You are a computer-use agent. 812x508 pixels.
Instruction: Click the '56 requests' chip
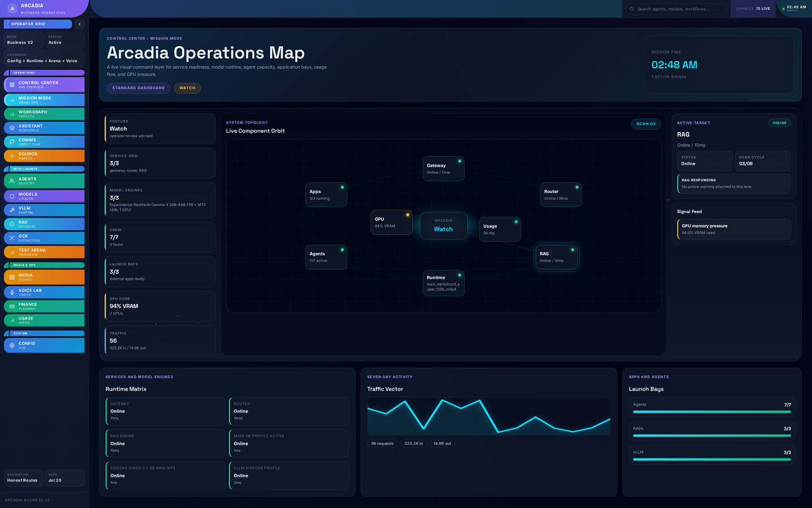tap(382, 444)
